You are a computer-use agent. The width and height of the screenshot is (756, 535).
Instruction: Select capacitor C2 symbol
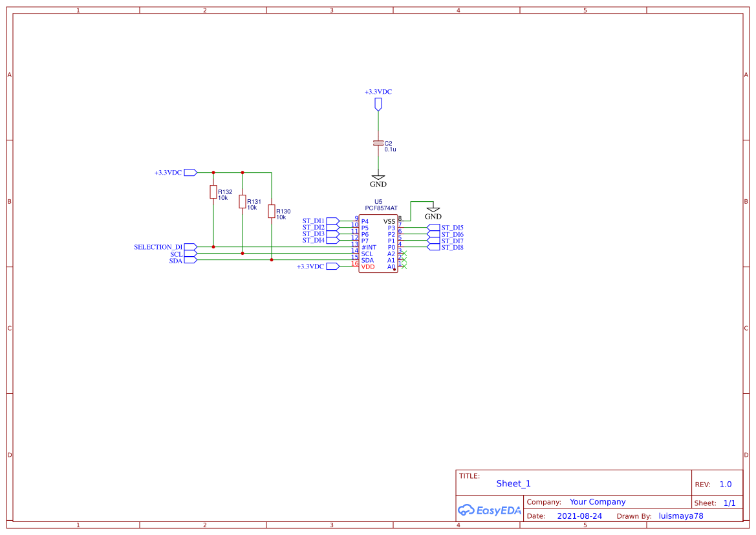pyautogui.click(x=378, y=144)
